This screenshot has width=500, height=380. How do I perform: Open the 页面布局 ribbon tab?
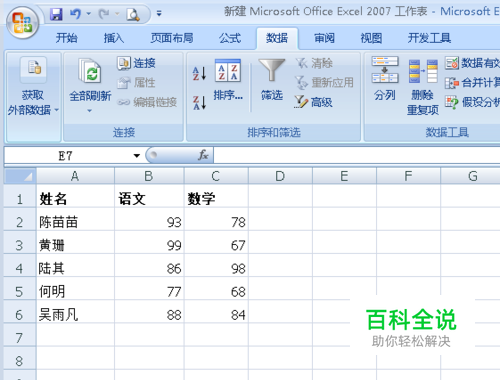click(172, 38)
